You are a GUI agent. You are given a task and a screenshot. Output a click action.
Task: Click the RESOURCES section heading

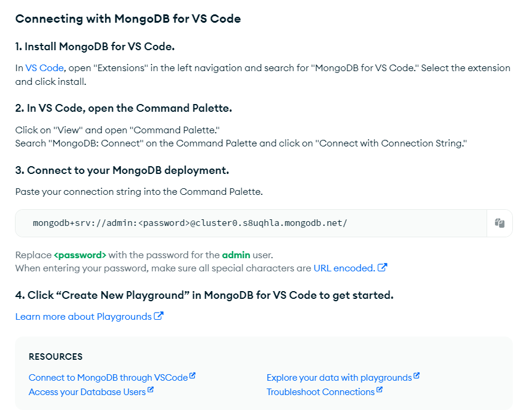pos(56,357)
